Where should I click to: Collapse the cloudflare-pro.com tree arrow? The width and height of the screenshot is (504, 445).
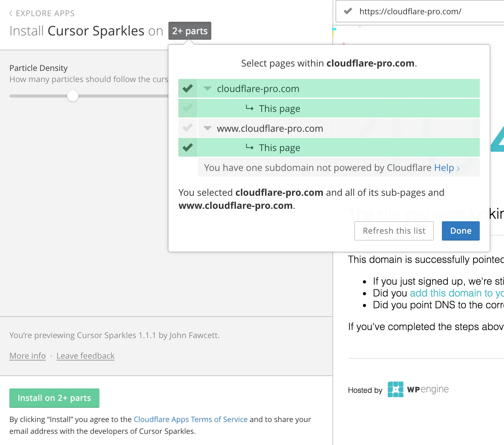pyautogui.click(x=208, y=89)
